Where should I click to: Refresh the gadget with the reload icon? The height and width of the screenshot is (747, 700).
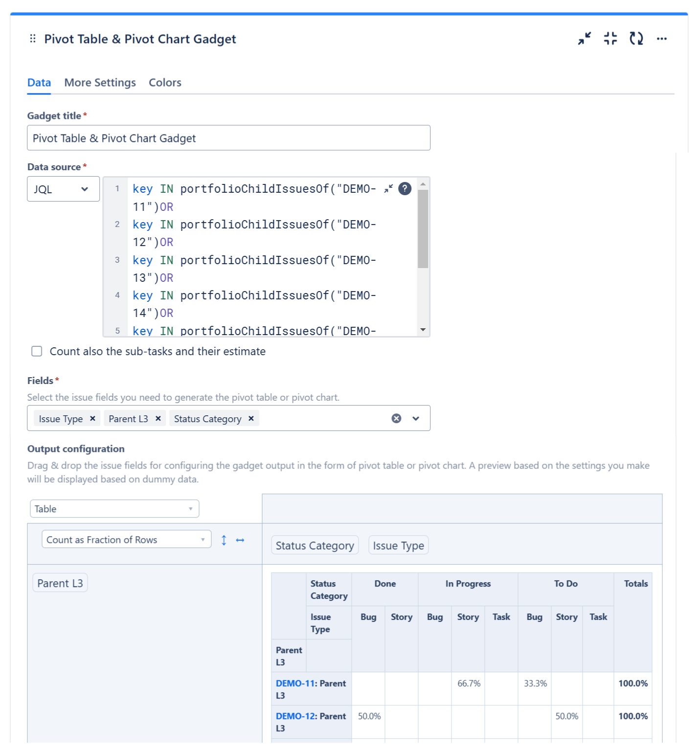pos(636,38)
